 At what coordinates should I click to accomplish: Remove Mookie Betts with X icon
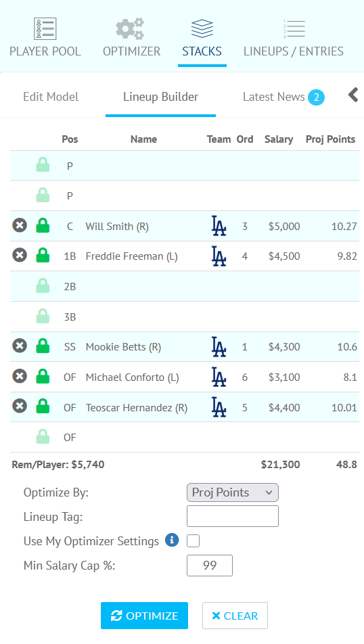[20, 346]
